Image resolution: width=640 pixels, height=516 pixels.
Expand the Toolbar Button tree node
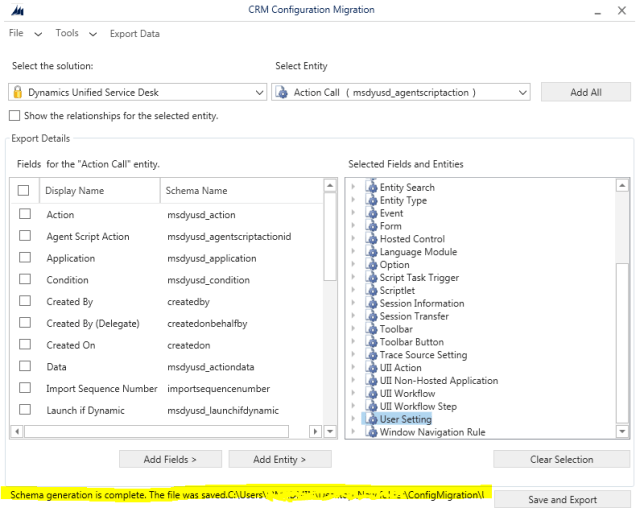[x=353, y=342]
